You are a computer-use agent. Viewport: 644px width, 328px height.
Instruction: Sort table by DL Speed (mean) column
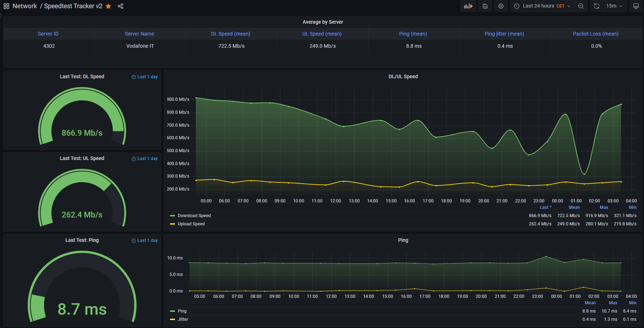pyautogui.click(x=231, y=34)
